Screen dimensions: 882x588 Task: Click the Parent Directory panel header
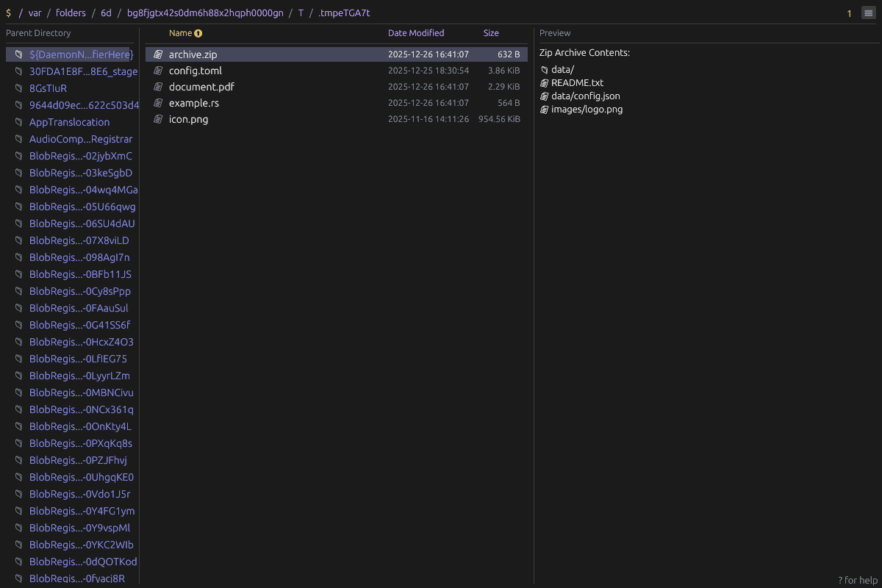[x=38, y=33]
